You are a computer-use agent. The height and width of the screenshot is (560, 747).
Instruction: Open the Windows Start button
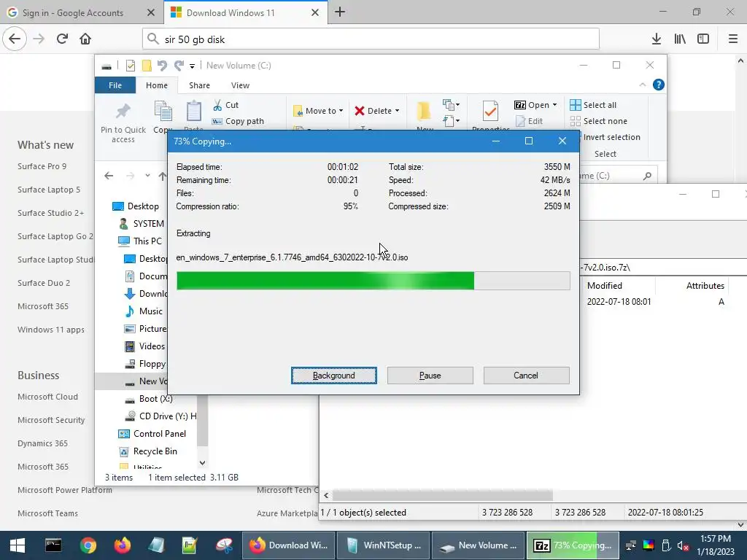[18, 545]
